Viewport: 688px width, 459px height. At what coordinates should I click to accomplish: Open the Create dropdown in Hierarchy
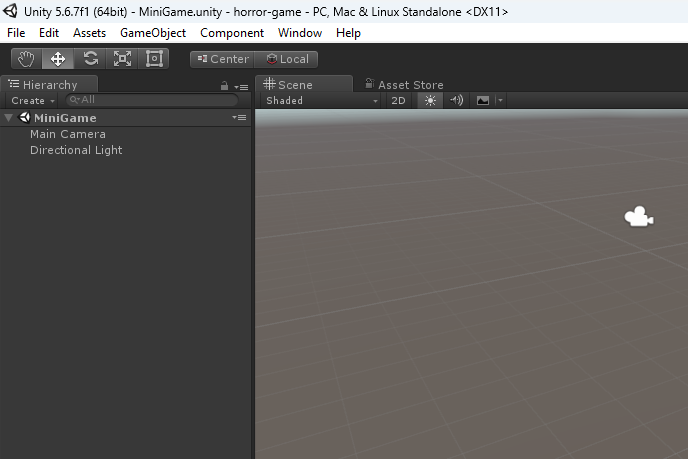coord(33,100)
